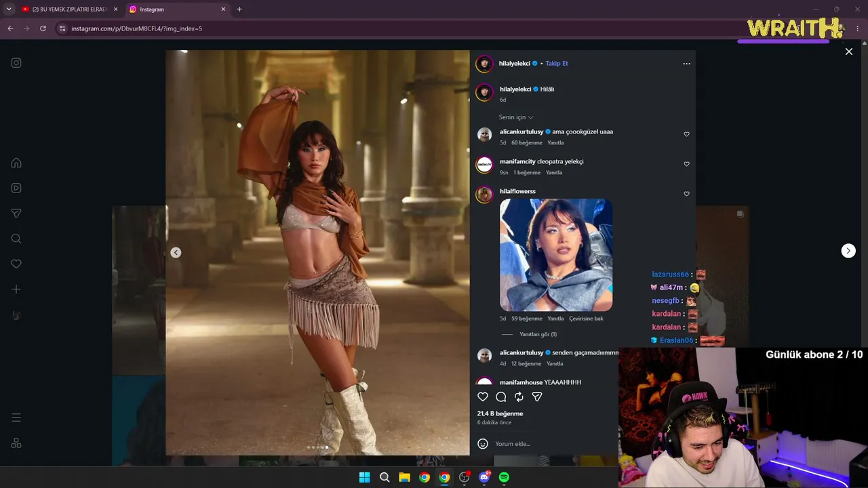Like hilalflowerss's image comment
868x488 pixels.
pyautogui.click(x=686, y=194)
